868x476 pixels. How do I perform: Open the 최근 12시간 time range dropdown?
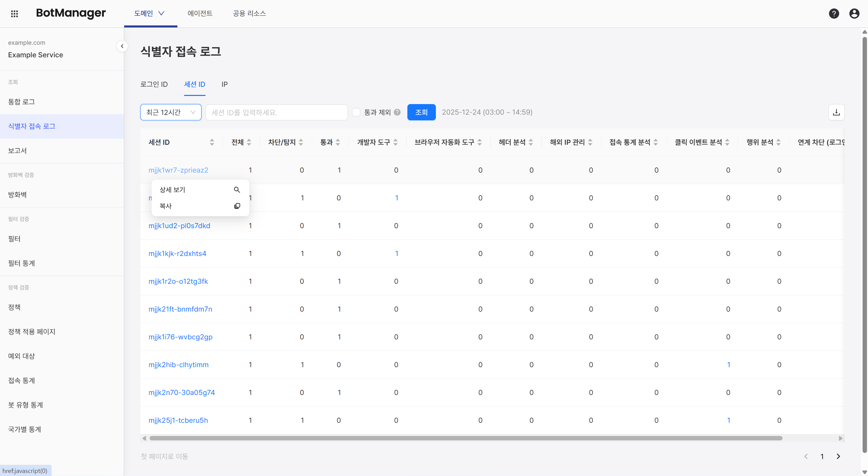click(x=171, y=112)
